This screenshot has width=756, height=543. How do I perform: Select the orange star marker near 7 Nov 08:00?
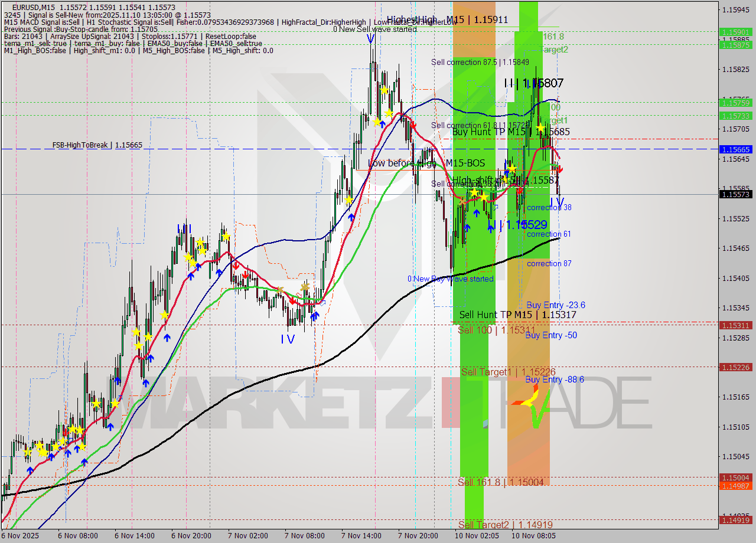(x=305, y=287)
